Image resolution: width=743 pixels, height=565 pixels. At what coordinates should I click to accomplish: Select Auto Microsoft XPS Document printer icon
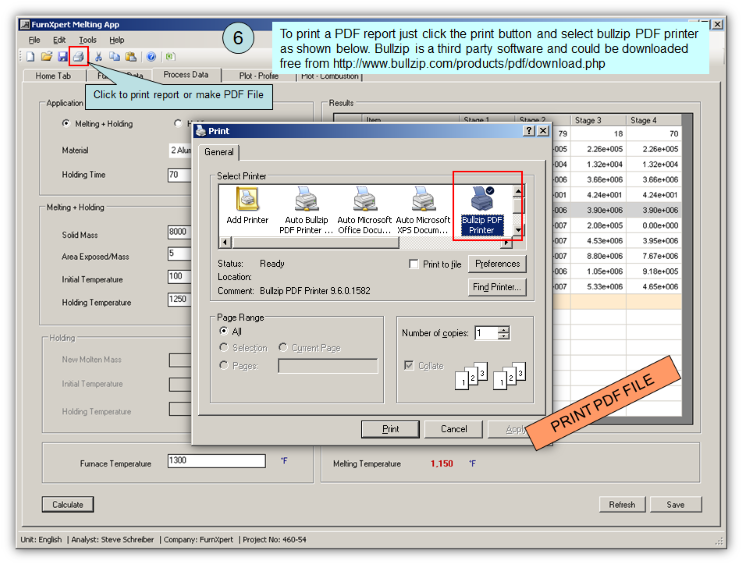coord(423,210)
